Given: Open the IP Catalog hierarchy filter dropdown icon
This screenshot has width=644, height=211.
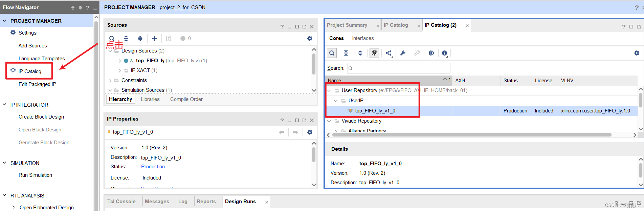Looking at the screenshot, I should [x=389, y=53].
